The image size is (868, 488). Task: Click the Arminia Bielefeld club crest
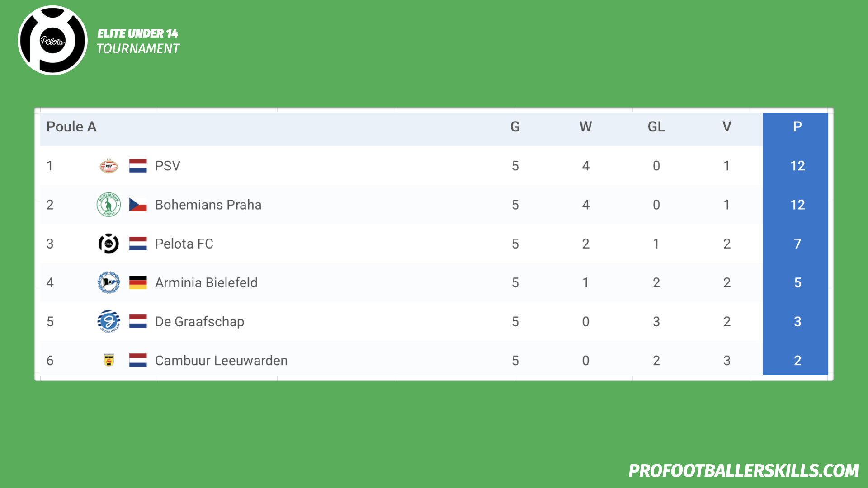(108, 282)
